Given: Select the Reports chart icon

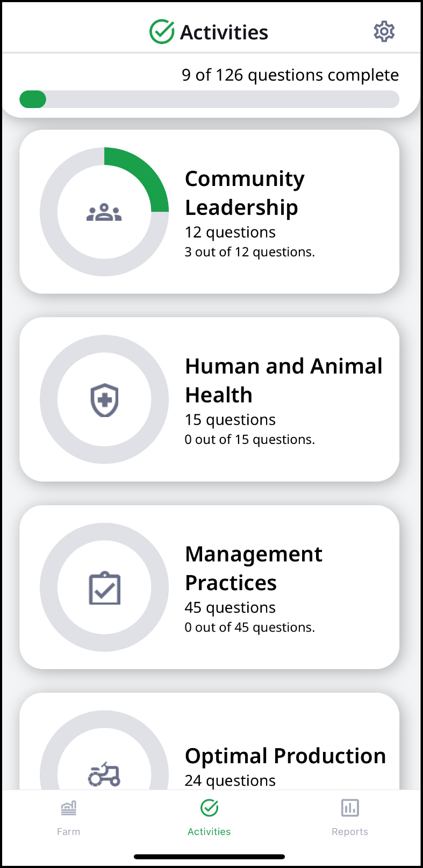Looking at the screenshot, I should [349, 807].
